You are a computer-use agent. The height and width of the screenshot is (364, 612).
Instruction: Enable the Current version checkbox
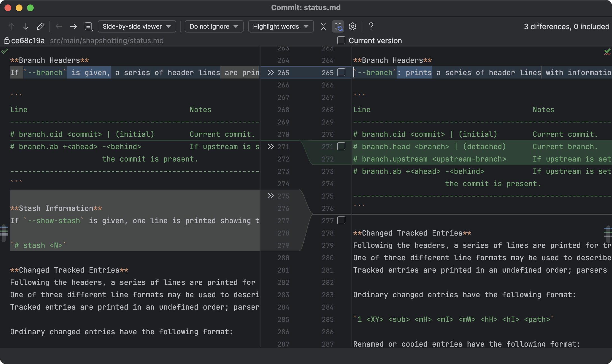[341, 40]
